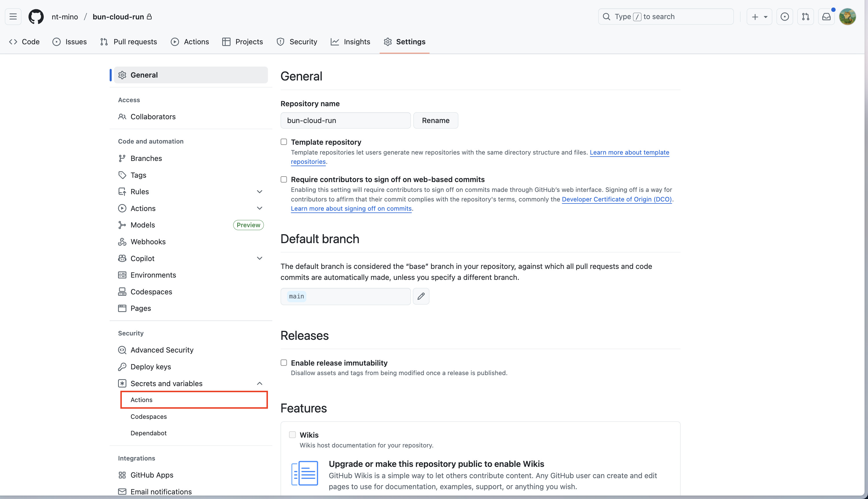Open user avatar profile menu
The width and height of the screenshot is (868, 499).
click(847, 16)
